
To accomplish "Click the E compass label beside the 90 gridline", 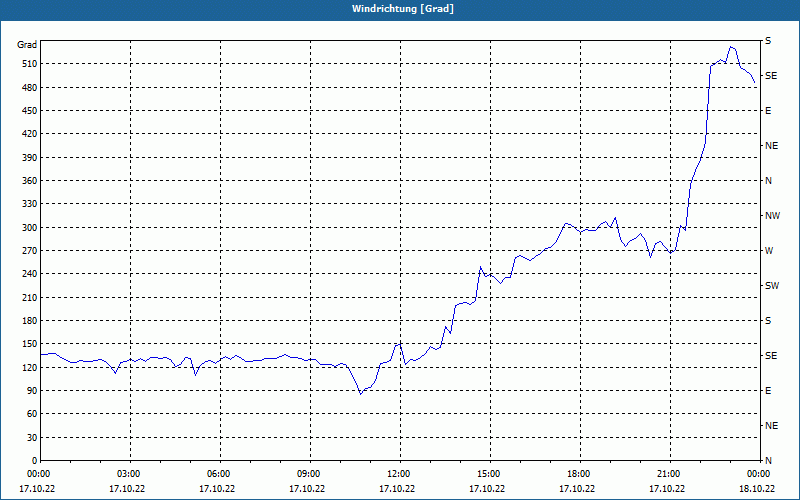I will [x=768, y=391].
